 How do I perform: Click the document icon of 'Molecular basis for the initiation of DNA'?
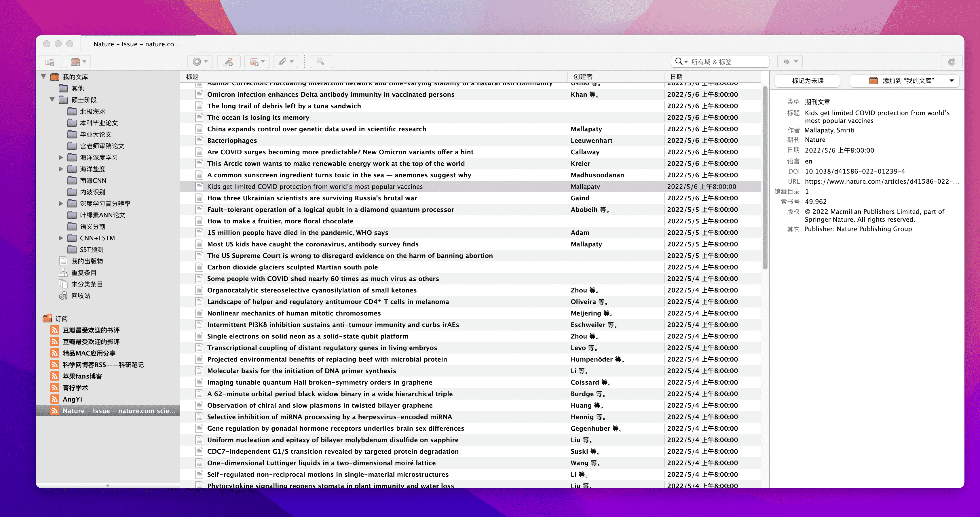click(199, 370)
